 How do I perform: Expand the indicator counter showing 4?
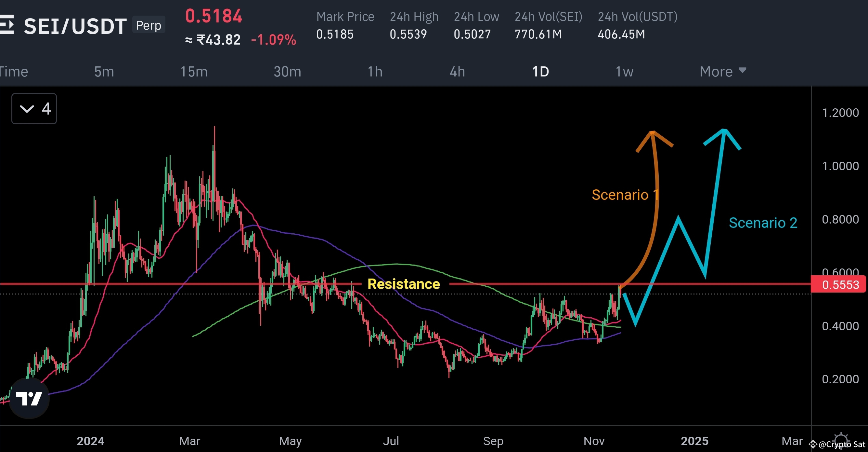(46, 109)
